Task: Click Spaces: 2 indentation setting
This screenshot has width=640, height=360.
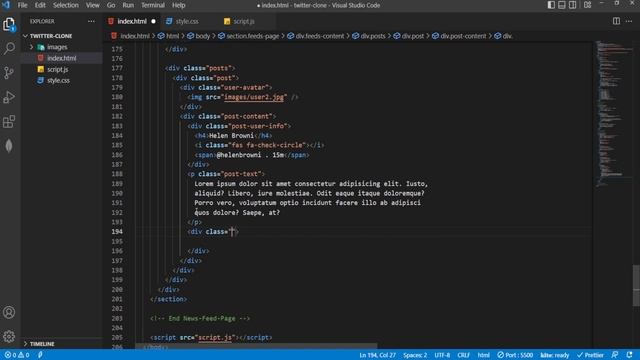Action: coord(415,355)
